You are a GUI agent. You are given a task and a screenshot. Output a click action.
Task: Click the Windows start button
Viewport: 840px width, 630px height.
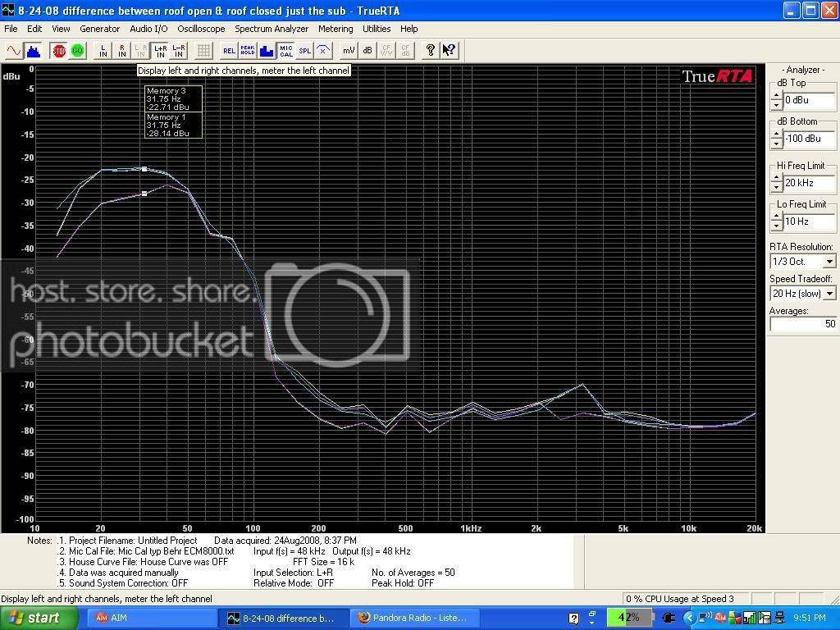pyautogui.click(x=39, y=619)
